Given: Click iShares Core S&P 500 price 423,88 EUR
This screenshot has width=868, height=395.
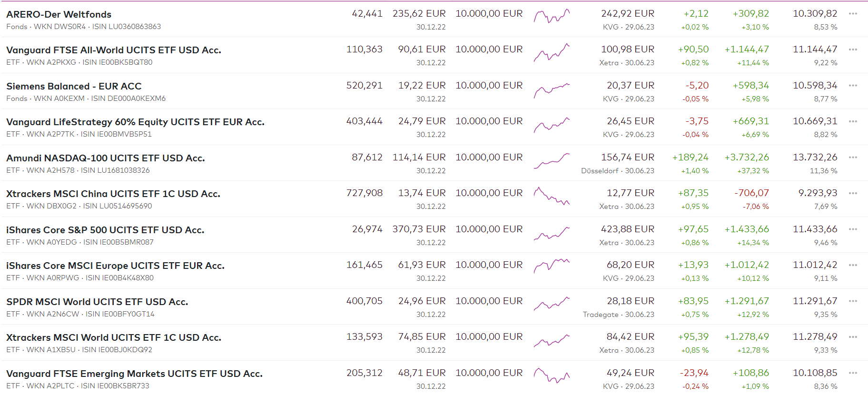Looking at the screenshot, I should [x=627, y=229].
